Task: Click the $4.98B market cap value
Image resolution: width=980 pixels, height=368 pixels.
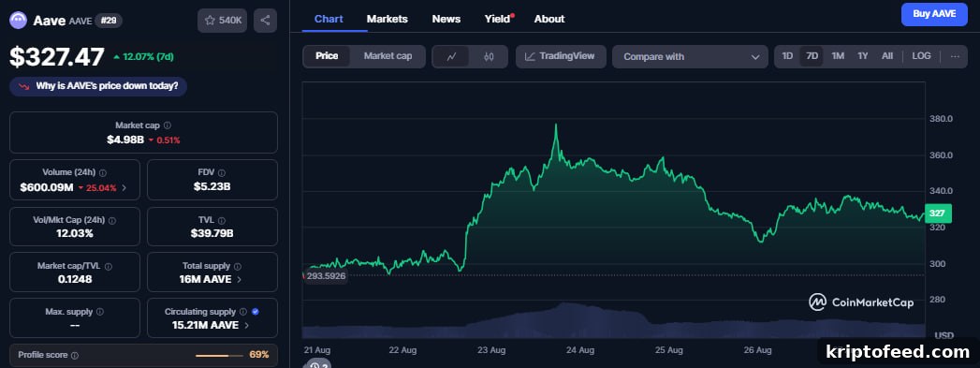Action: [125, 140]
